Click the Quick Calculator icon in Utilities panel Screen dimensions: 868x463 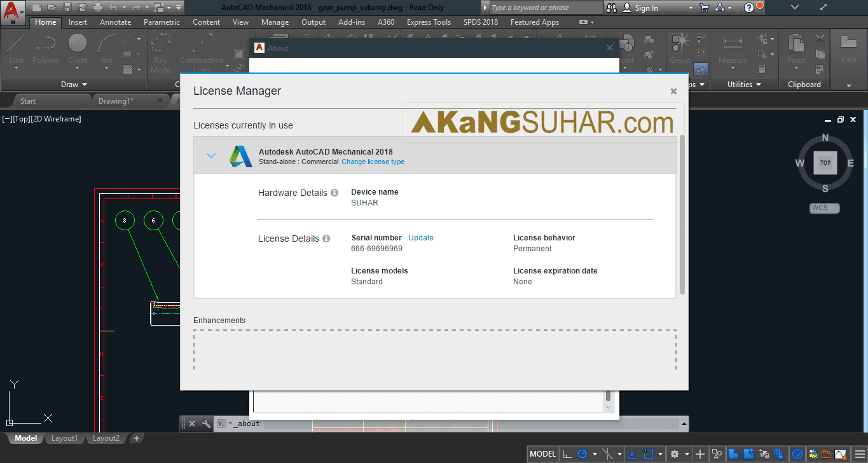762,69
